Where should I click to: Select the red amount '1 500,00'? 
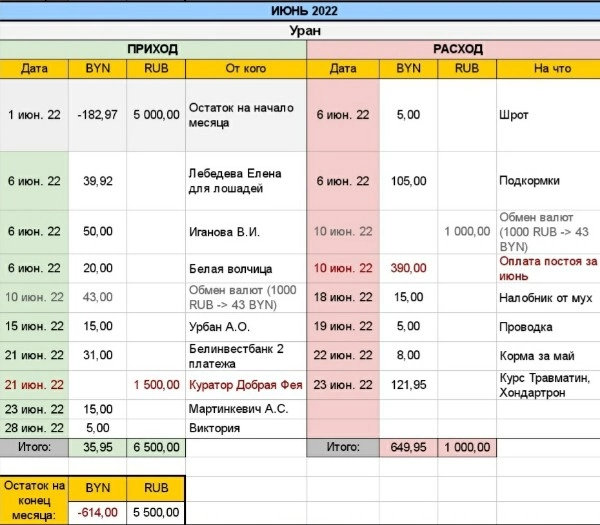pyautogui.click(x=156, y=385)
